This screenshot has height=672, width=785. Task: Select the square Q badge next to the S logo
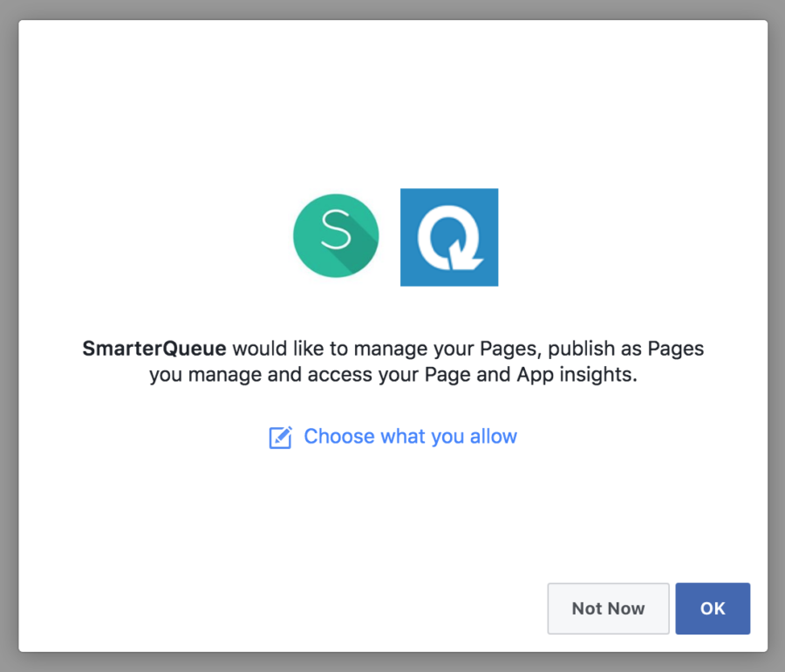click(448, 236)
